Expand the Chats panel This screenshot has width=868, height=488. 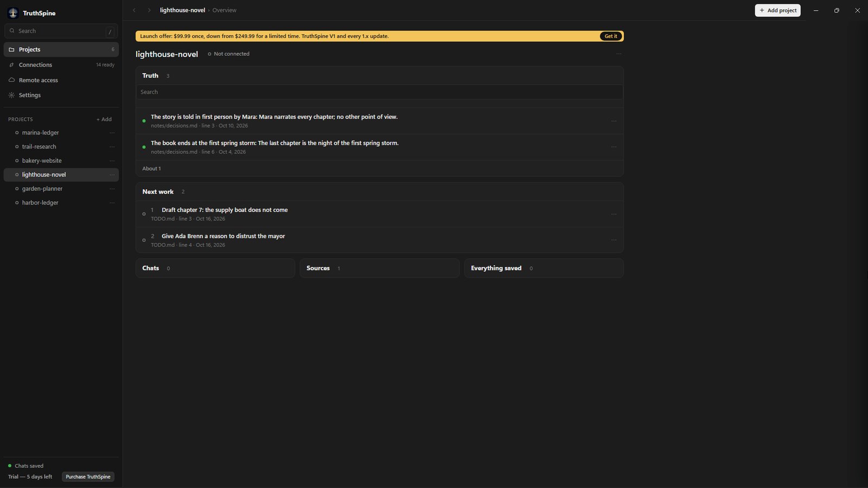(x=215, y=268)
